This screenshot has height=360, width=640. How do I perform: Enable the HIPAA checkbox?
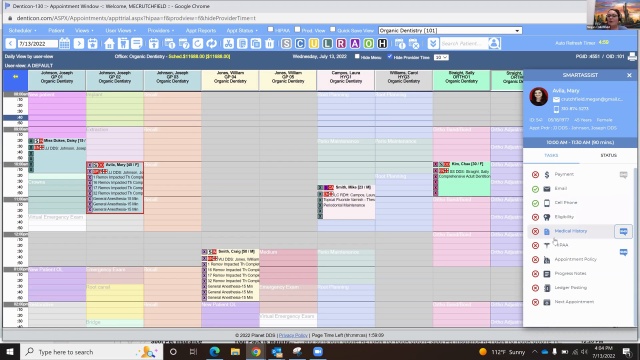tap(270, 29)
